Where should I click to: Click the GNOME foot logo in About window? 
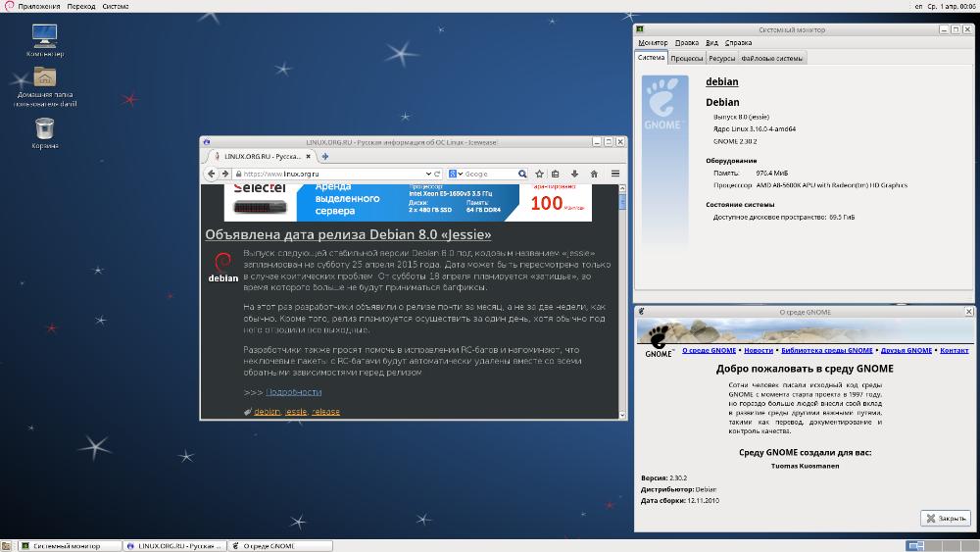coord(659,340)
